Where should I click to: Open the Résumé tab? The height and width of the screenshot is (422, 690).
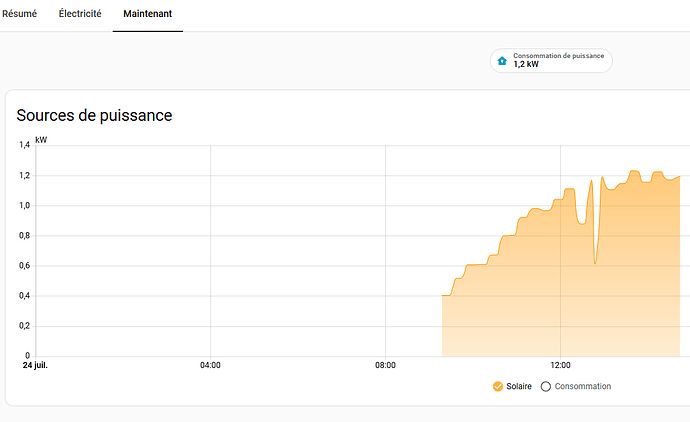(x=19, y=14)
